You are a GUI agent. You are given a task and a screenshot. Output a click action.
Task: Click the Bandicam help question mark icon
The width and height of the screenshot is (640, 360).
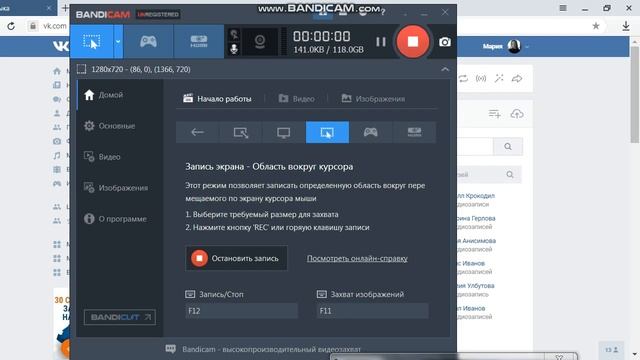click(382, 13)
